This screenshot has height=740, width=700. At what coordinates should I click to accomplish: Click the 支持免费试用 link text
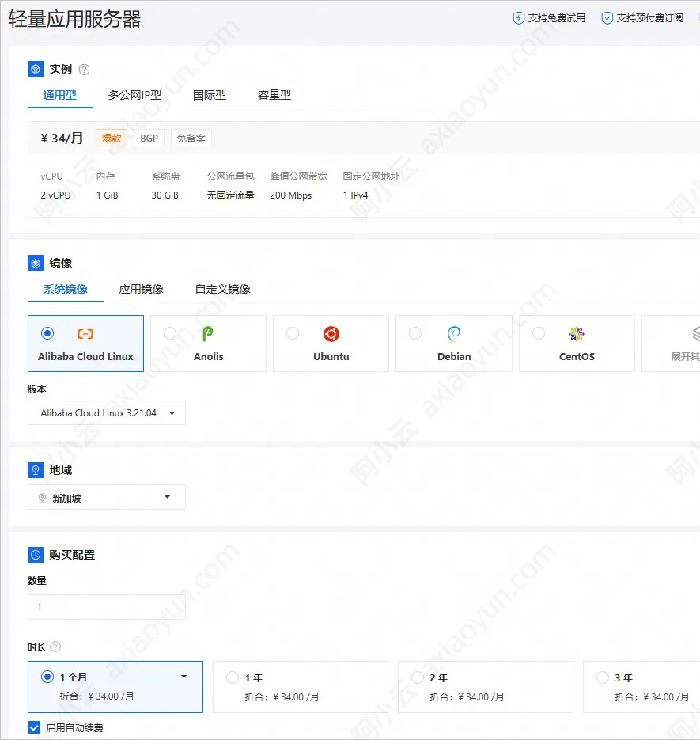tap(556, 18)
